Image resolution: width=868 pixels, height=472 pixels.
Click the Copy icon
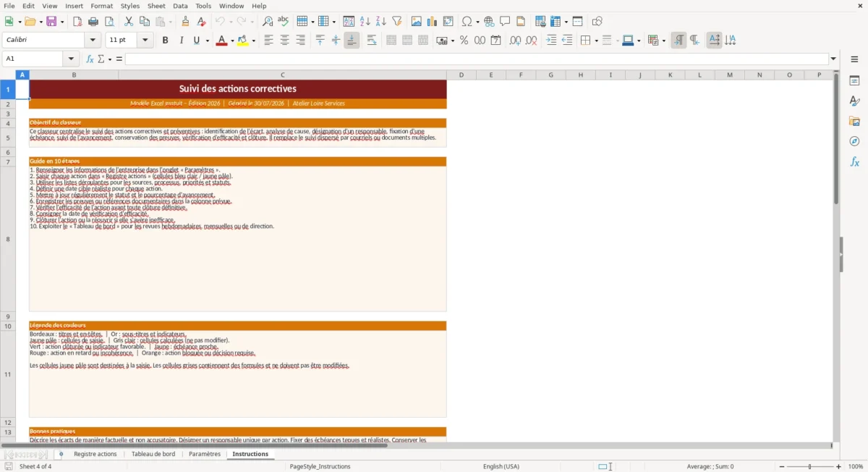145,22
